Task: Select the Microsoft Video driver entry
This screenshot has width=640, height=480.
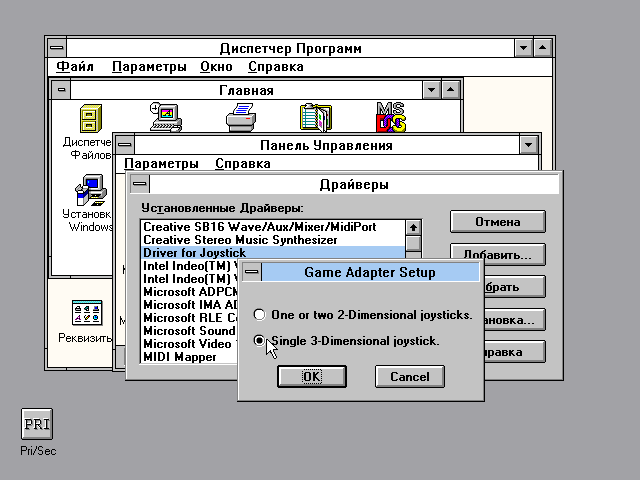Action: point(189,344)
